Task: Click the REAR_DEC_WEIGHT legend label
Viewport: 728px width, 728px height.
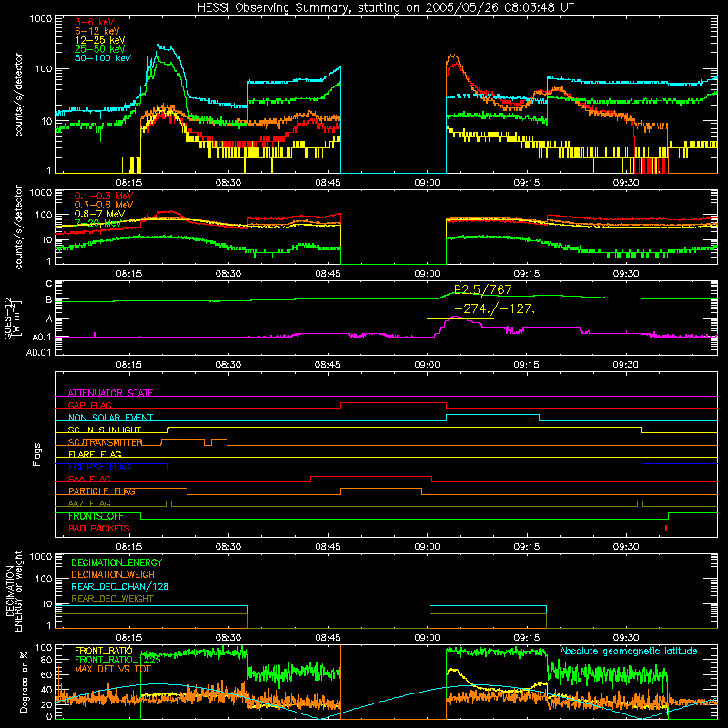Action: click(112, 599)
